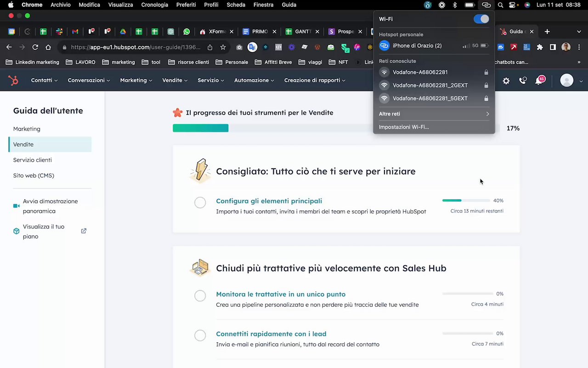Connect to iPhone di Orazio (2) hotspot
The width and height of the screenshot is (588, 368).
434,46
